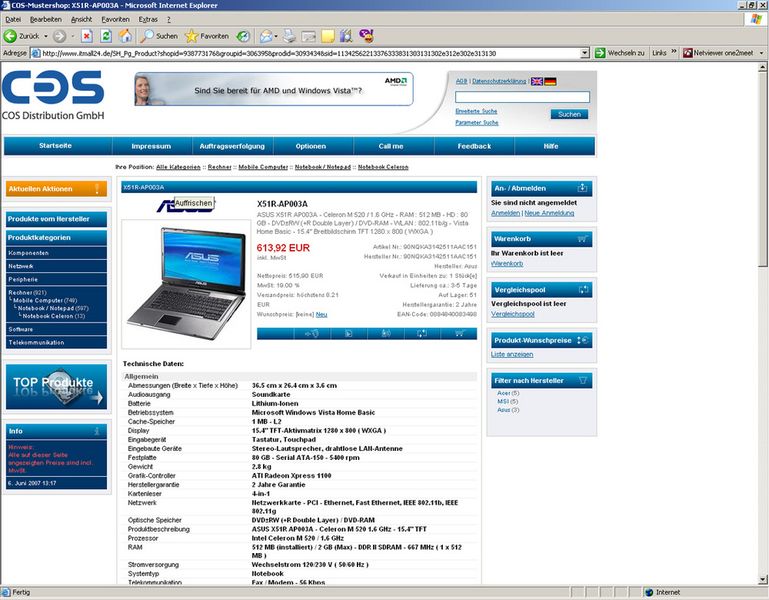
Task: Open Suchen search pane in toolbar
Action: pos(159,36)
